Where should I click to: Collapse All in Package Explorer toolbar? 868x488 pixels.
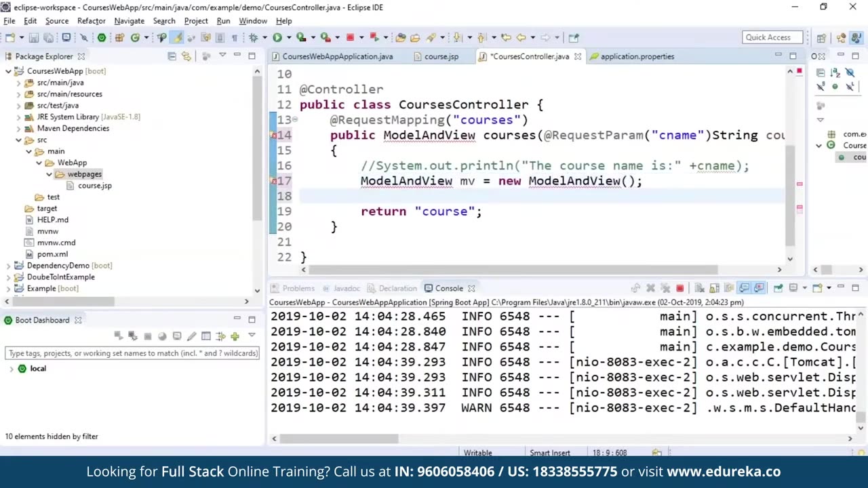(x=172, y=56)
